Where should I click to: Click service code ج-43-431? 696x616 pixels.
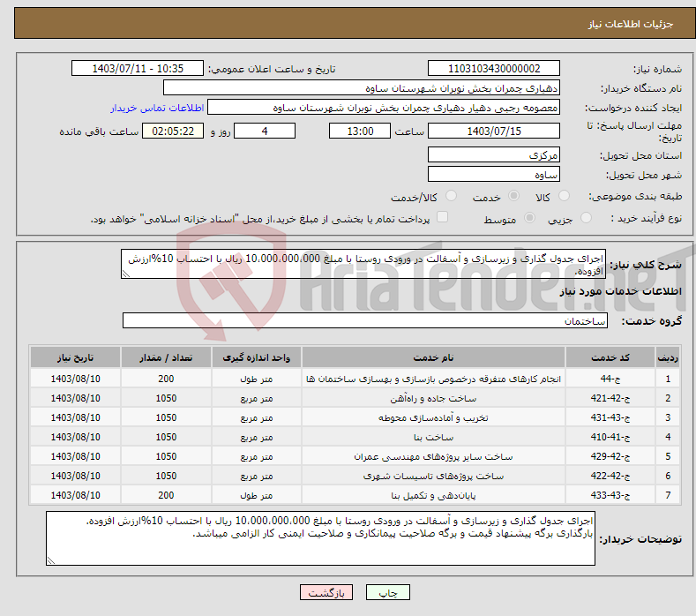(x=610, y=417)
